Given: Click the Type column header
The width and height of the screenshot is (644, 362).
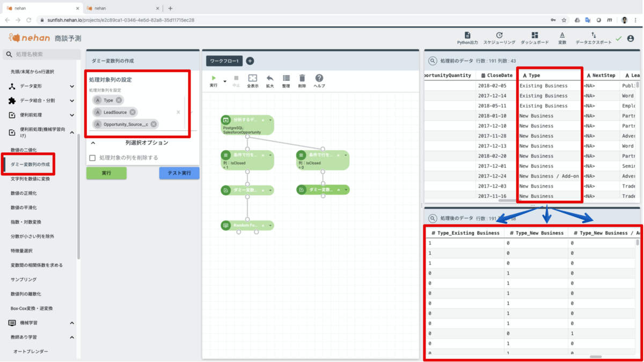Looking at the screenshot, I should (550, 76).
